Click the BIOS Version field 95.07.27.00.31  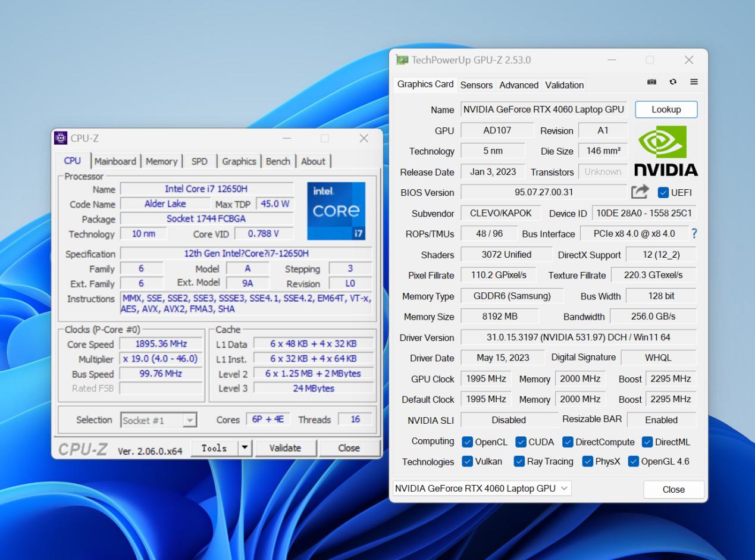pos(544,193)
